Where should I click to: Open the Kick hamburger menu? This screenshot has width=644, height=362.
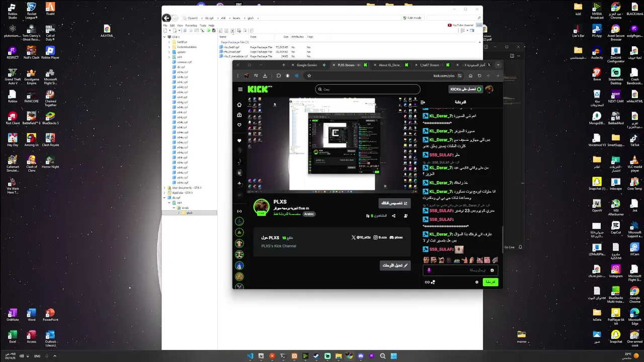click(240, 89)
